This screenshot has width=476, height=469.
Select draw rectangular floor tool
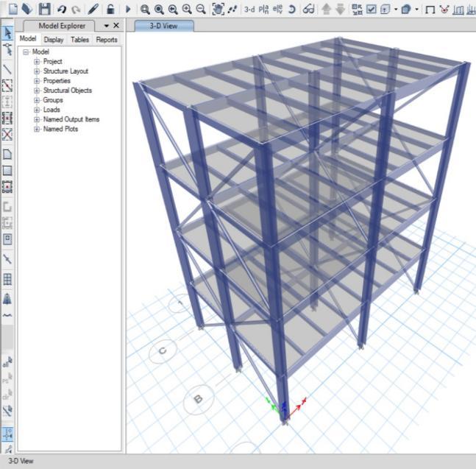(7, 170)
